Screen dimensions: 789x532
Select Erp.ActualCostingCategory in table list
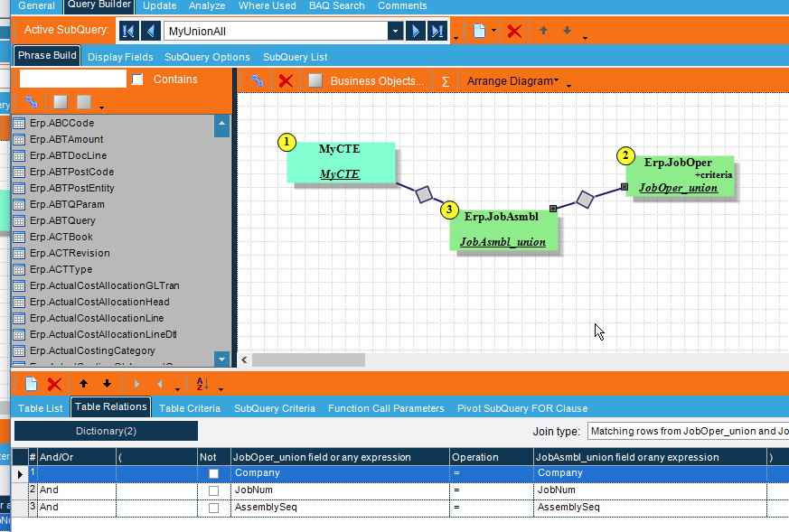tap(92, 350)
